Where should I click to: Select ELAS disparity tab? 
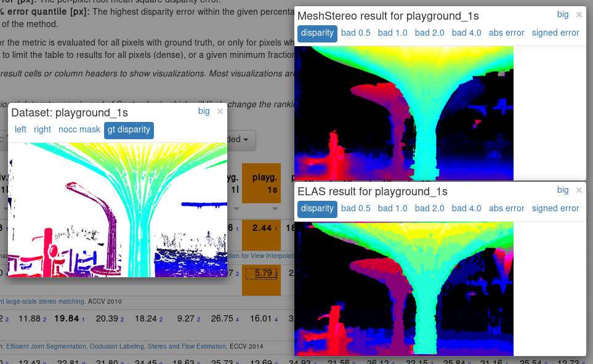click(317, 209)
